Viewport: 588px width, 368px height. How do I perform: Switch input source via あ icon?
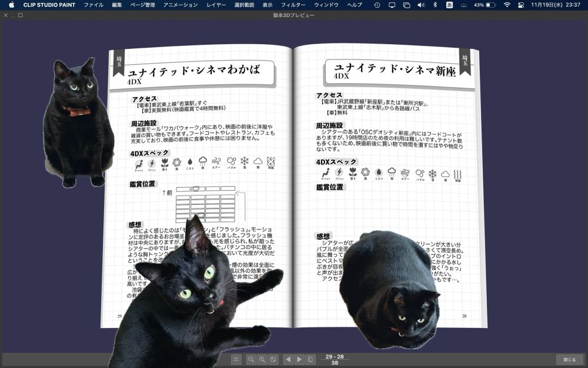point(449,5)
